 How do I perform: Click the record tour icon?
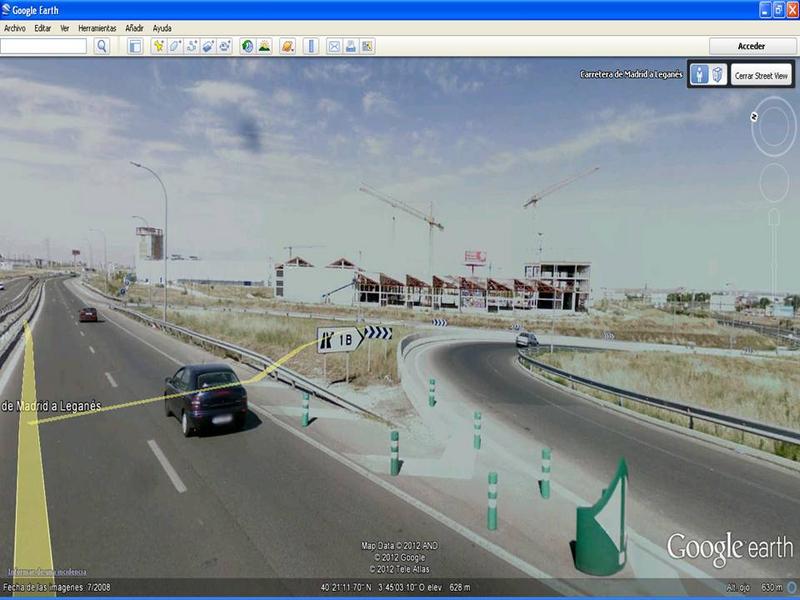coord(225,46)
